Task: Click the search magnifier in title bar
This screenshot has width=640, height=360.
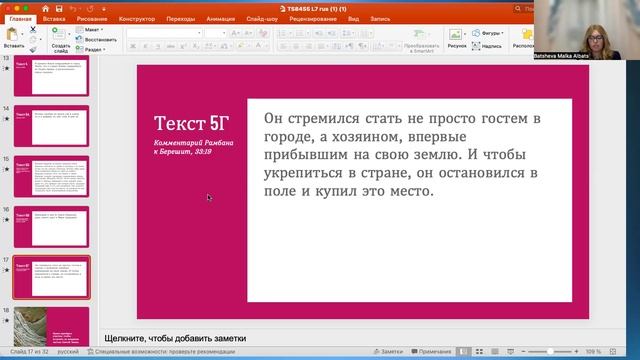Action: pos(518,9)
